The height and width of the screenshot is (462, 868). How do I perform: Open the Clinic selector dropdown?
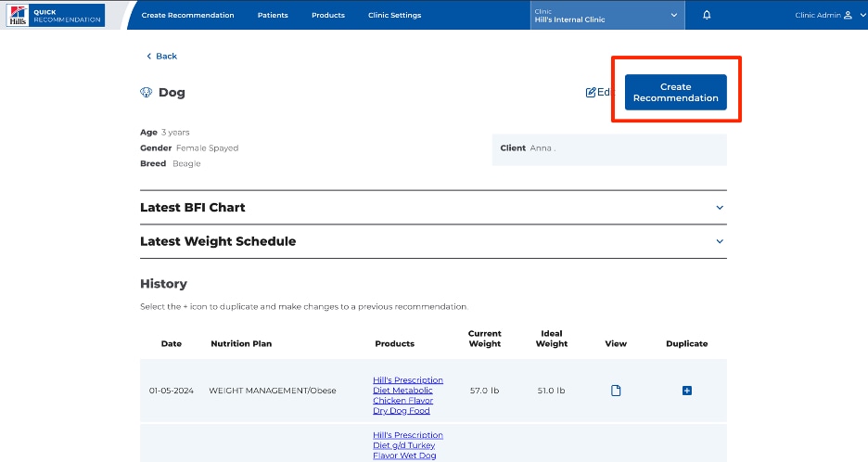[607, 15]
